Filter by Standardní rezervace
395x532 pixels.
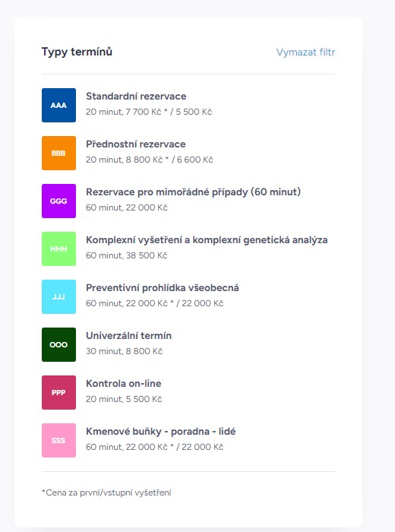[136, 97]
